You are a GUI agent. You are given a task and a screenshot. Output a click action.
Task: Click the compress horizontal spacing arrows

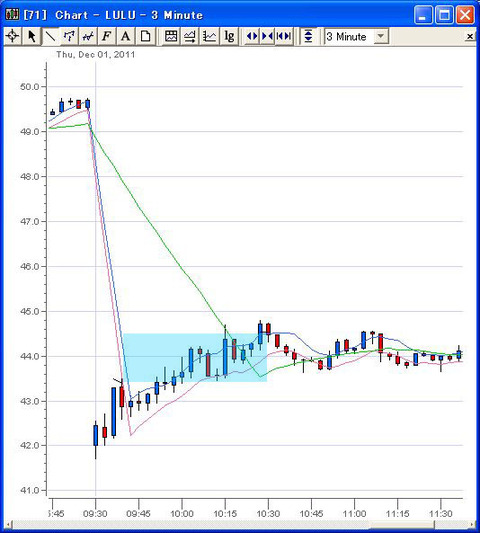click(268, 36)
